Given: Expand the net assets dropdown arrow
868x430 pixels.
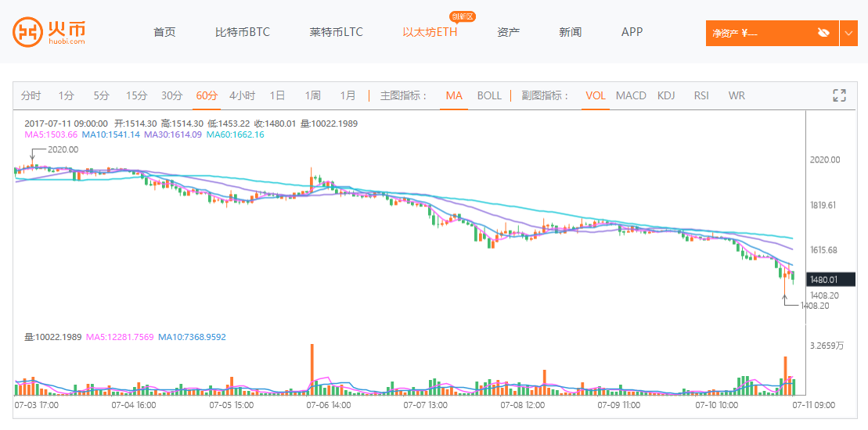Looking at the screenshot, I should [849, 33].
